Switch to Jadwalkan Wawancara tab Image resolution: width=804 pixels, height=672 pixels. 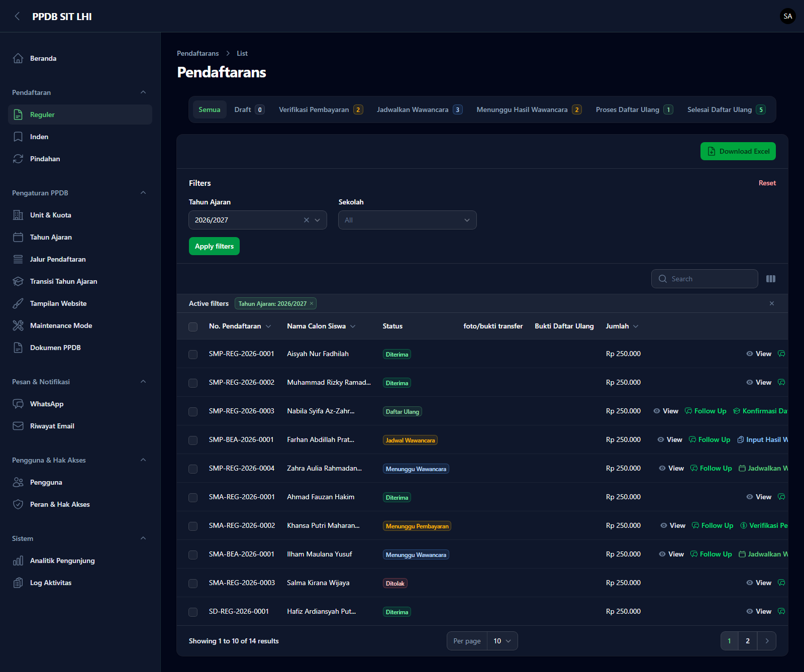tap(420, 109)
